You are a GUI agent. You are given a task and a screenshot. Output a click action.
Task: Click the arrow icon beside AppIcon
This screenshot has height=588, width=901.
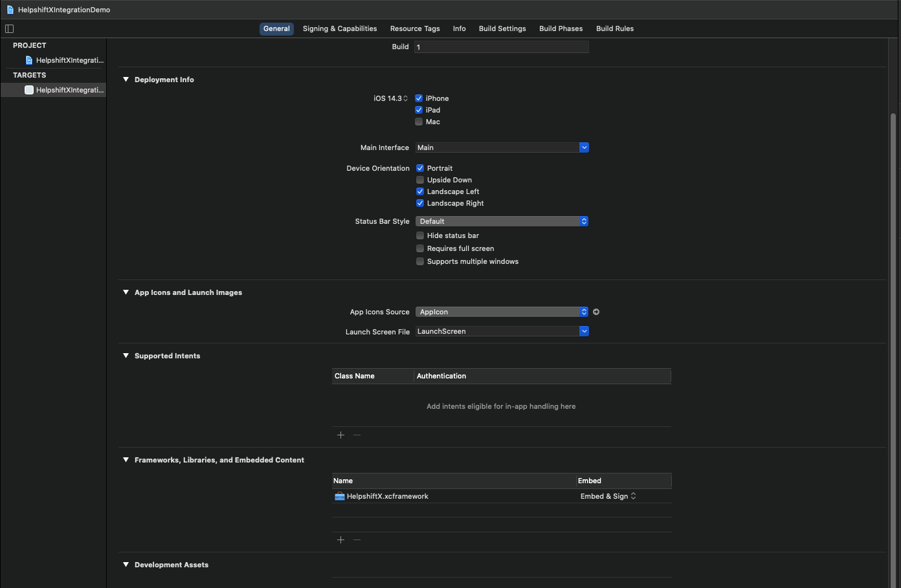596,312
